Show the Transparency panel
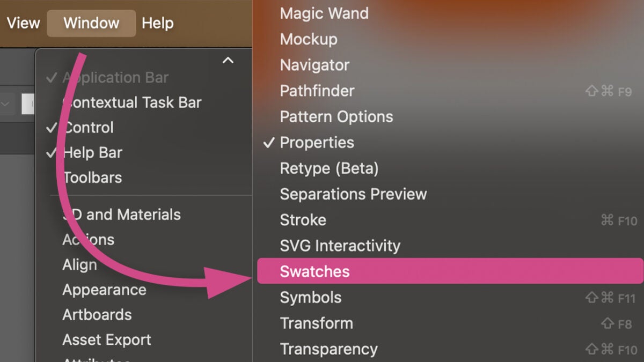The image size is (644, 362). [x=328, y=349]
